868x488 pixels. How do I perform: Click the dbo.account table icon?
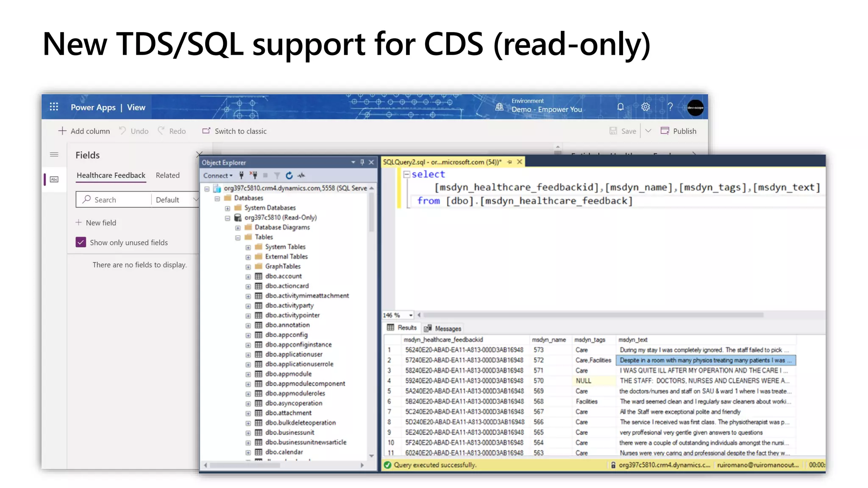coord(259,276)
